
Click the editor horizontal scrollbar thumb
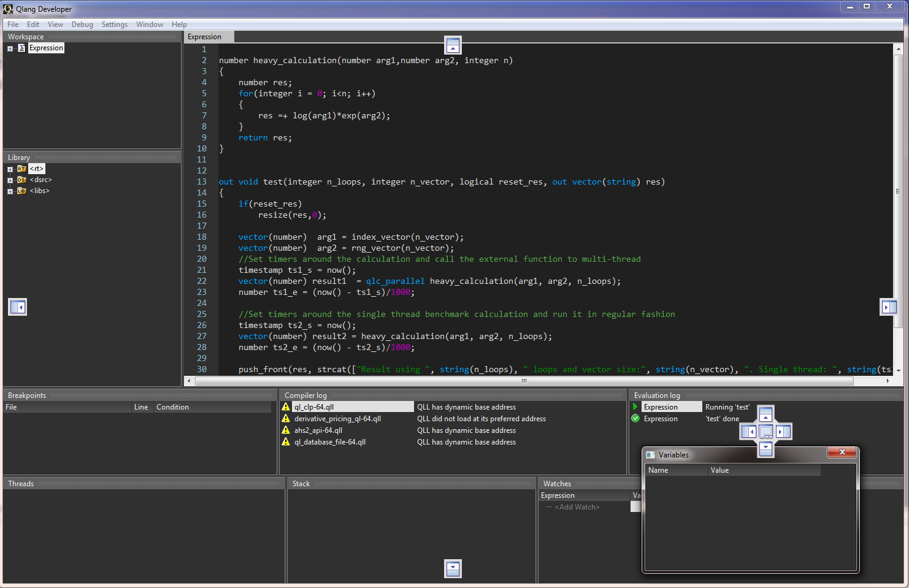click(x=524, y=381)
